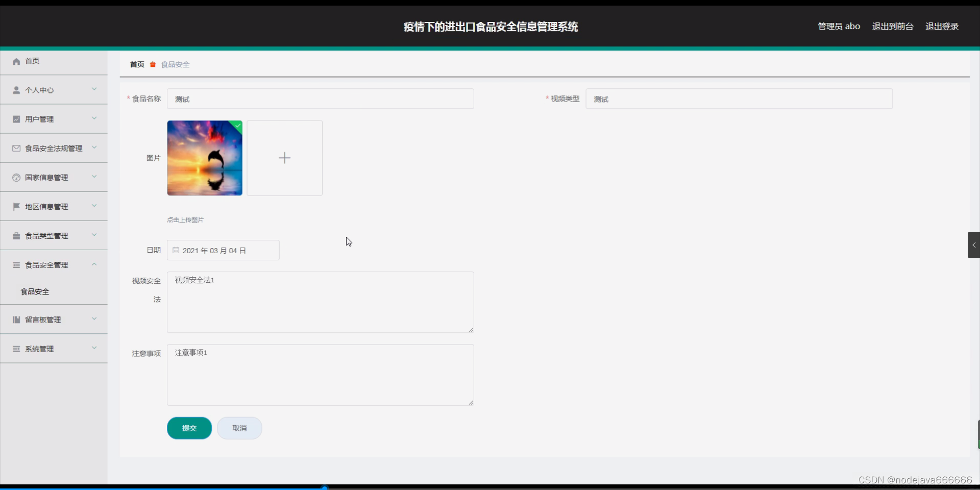Open the 国家信息管理 menu item
The width and height of the screenshot is (980, 490).
(54, 178)
